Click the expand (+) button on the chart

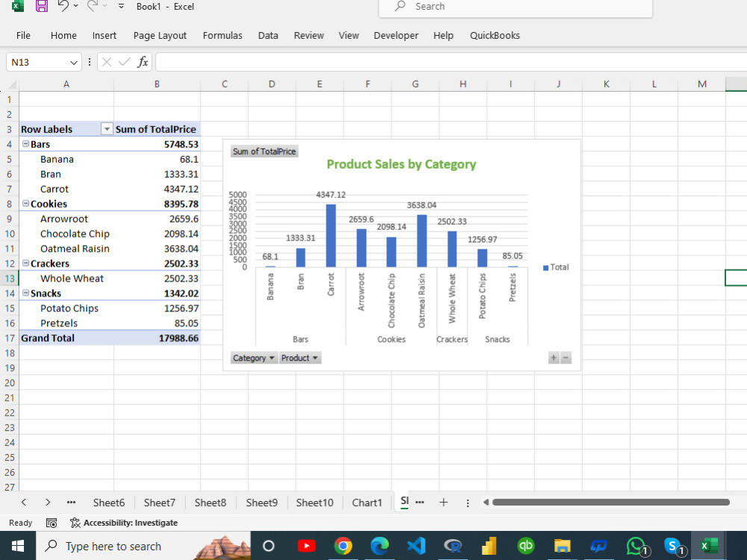(554, 358)
